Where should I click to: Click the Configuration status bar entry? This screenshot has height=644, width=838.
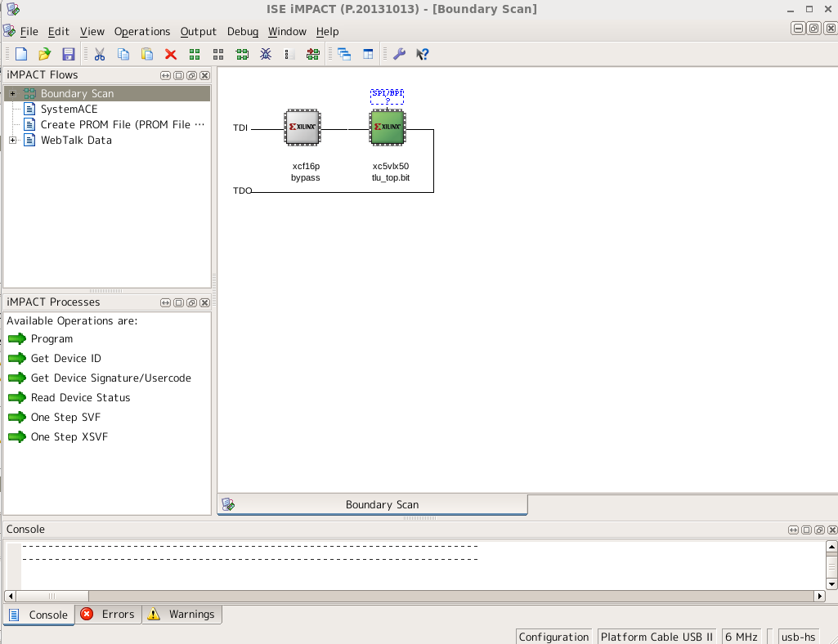coord(554,637)
